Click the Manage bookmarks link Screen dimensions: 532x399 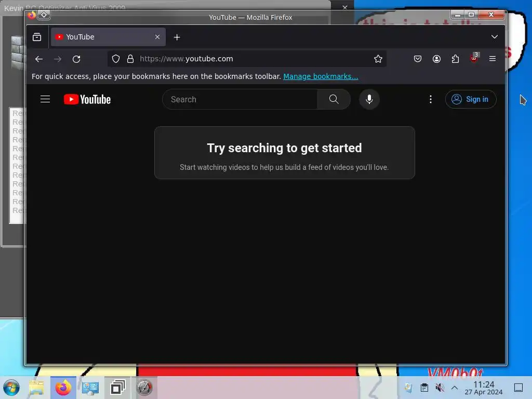321,76
